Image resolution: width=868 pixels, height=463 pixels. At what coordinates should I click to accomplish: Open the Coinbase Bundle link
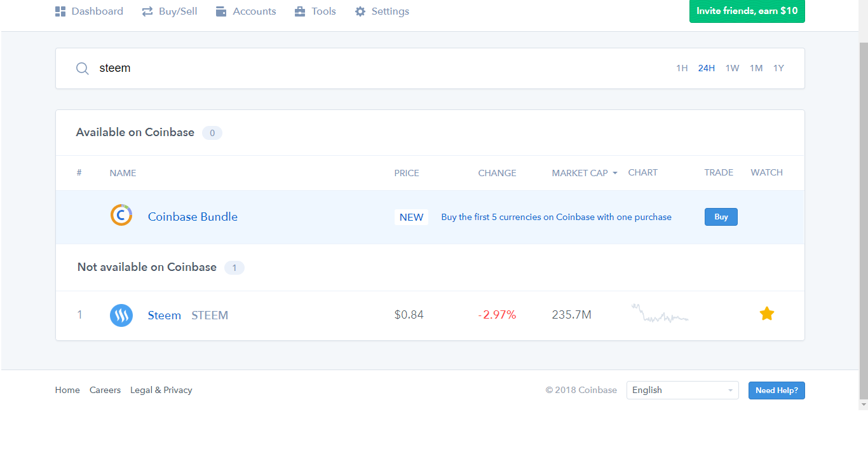point(193,216)
